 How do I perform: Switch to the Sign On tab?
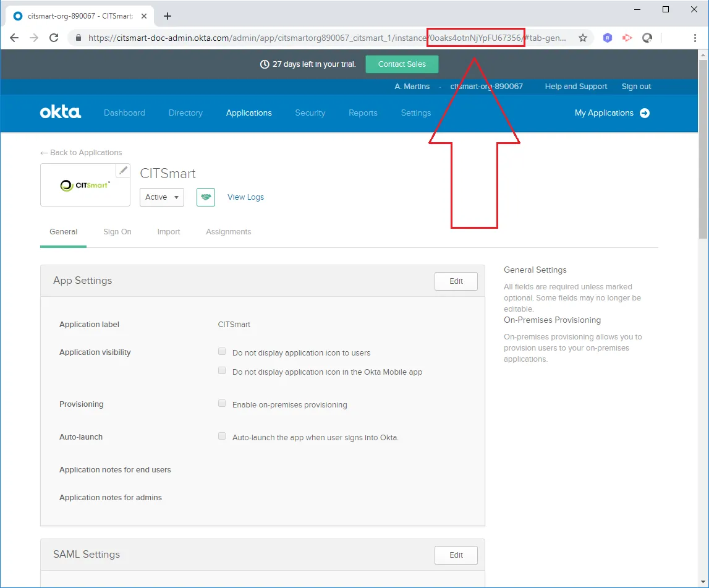(117, 232)
